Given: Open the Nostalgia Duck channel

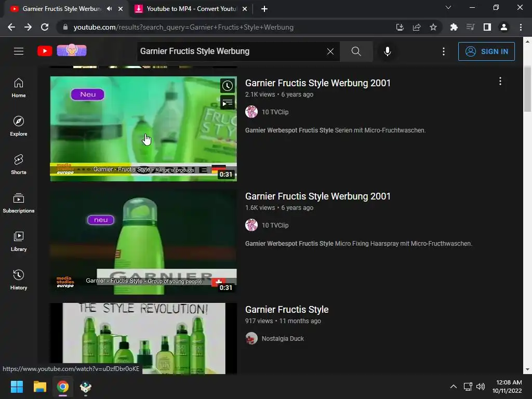Looking at the screenshot, I should coord(283,339).
